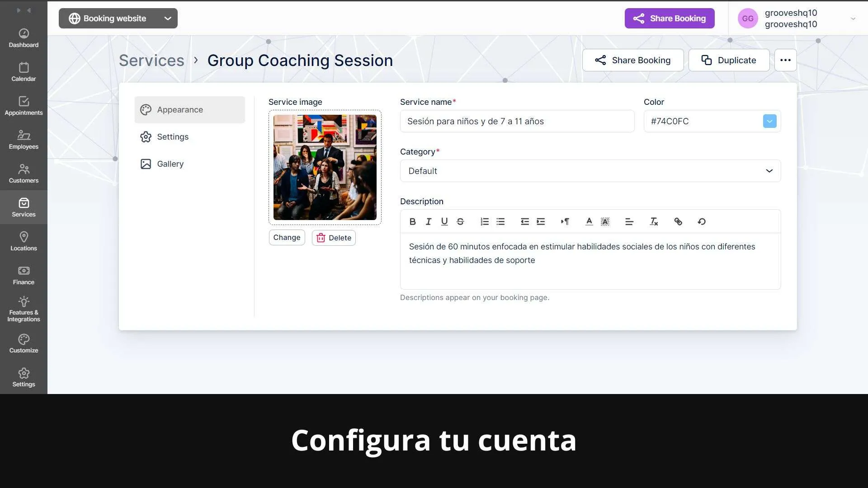Click the more options menu icon
This screenshot has height=488, width=868.
(786, 60)
